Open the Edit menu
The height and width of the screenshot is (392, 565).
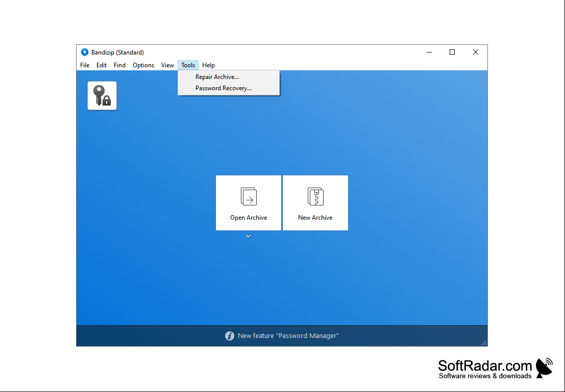101,65
